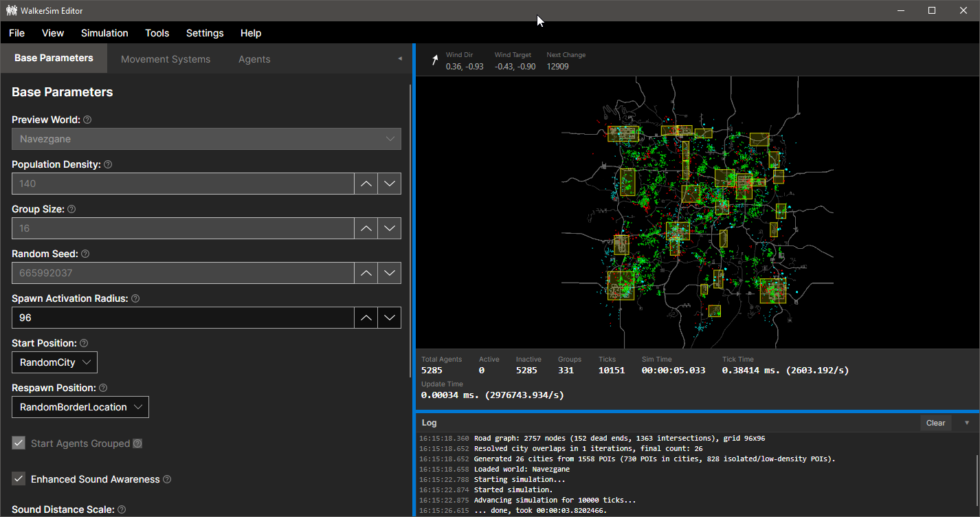
Task: Open the Respawn Position RandomBorderLocation dropdown
Action: click(80, 407)
